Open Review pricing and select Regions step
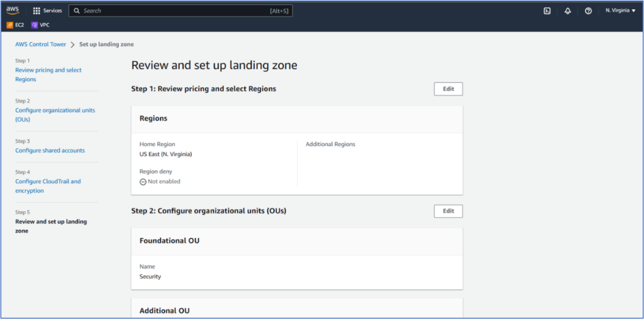Screen dimensions: 644x319 point(48,75)
